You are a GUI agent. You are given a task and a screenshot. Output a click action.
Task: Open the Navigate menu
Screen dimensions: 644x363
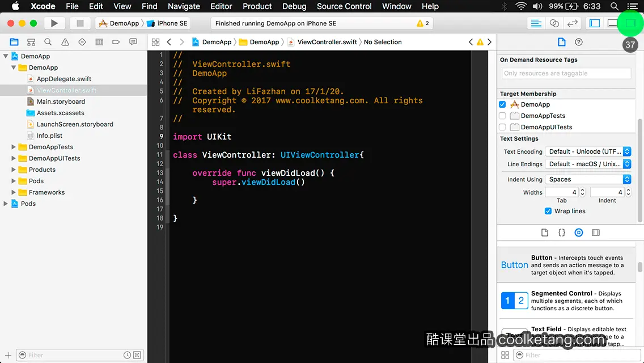[184, 6]
